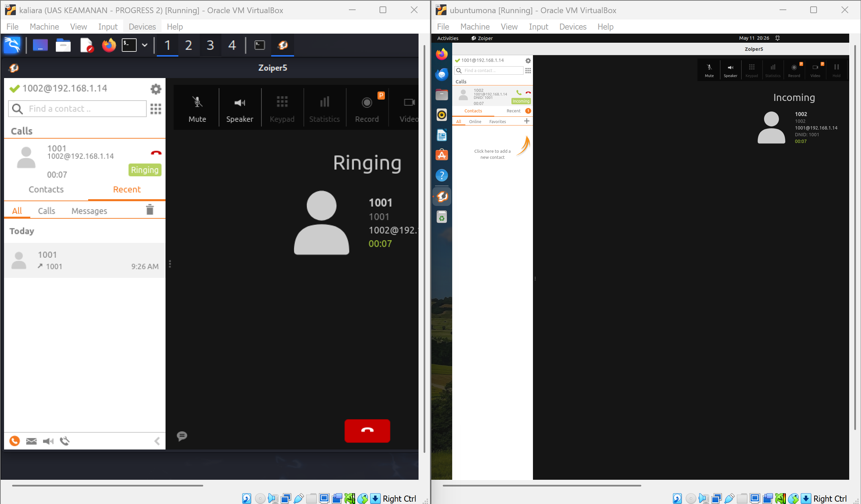Open Files from the Ubuntu dock
The height and width of the screenshot is (504, 861).
[441, 95]
